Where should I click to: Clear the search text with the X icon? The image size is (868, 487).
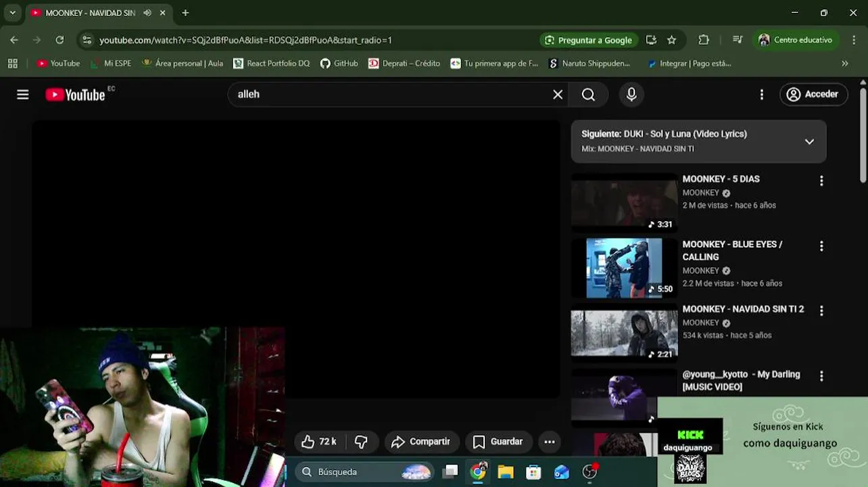click(558, 95)
